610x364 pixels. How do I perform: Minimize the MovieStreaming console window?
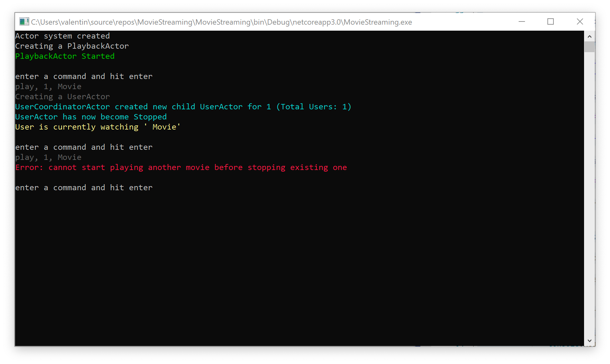coord(522,21)
